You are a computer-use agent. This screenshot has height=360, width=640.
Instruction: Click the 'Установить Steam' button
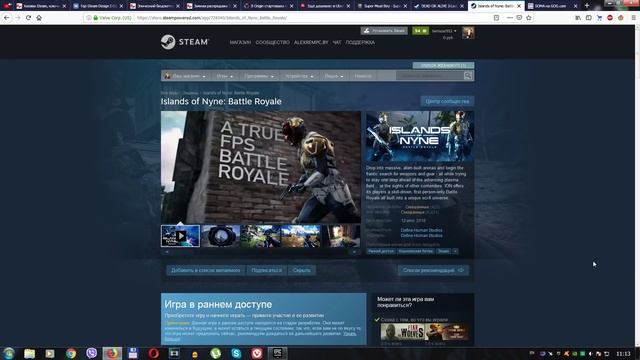[384, 31]
